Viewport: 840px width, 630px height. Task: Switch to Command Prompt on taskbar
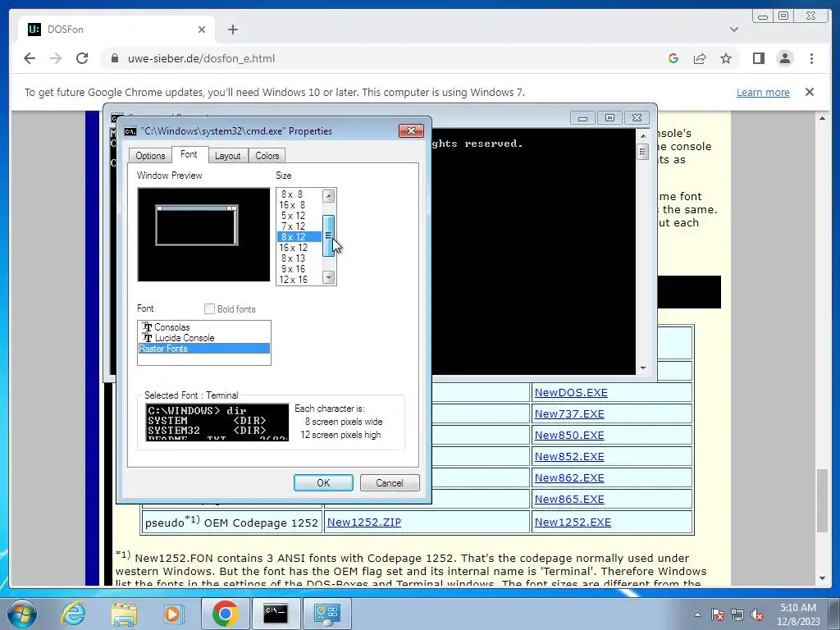click(276, 614)
